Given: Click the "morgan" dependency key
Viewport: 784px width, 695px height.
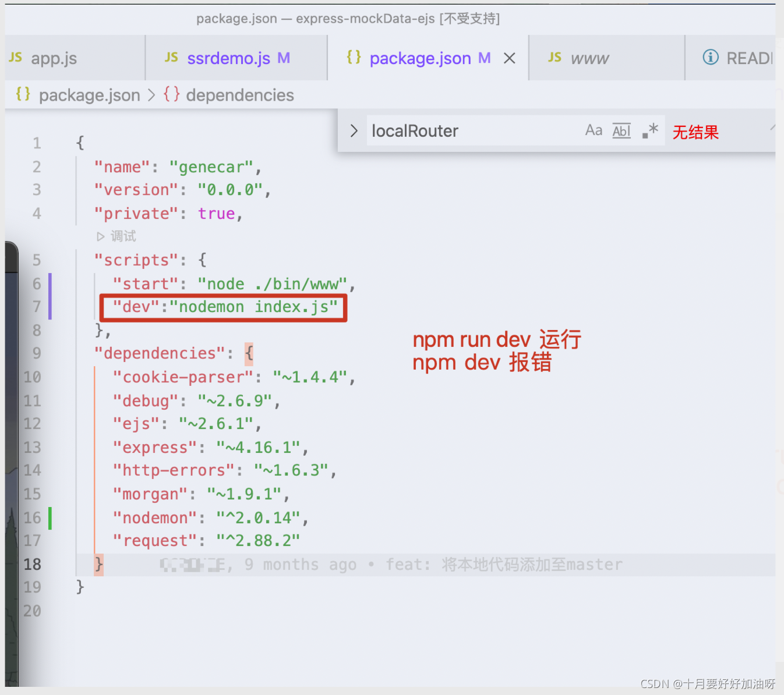Looking at the screenshot, I should point(150,495).
